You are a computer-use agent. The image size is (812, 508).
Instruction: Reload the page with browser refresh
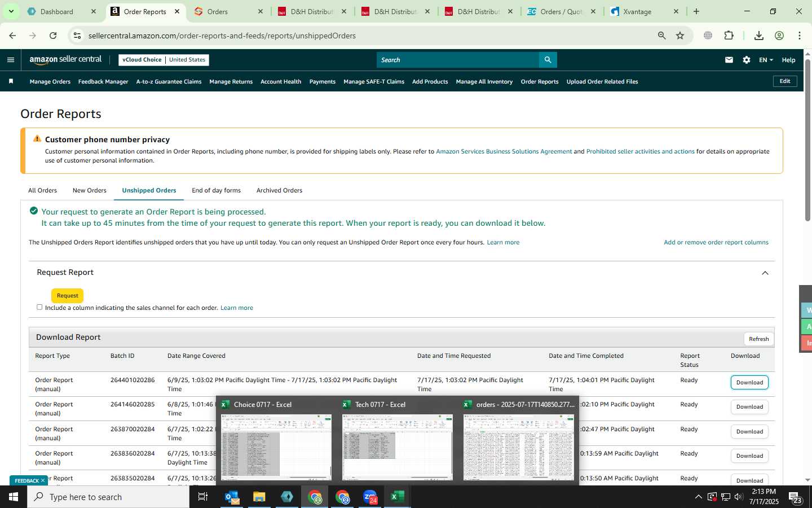[53, 36]
